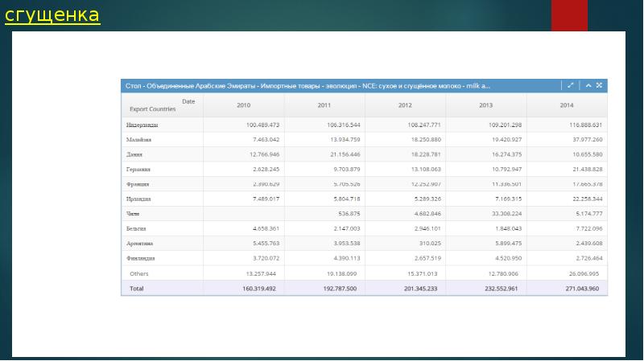Click the 2010 column header
644x361 pixels.
[244, 105]
